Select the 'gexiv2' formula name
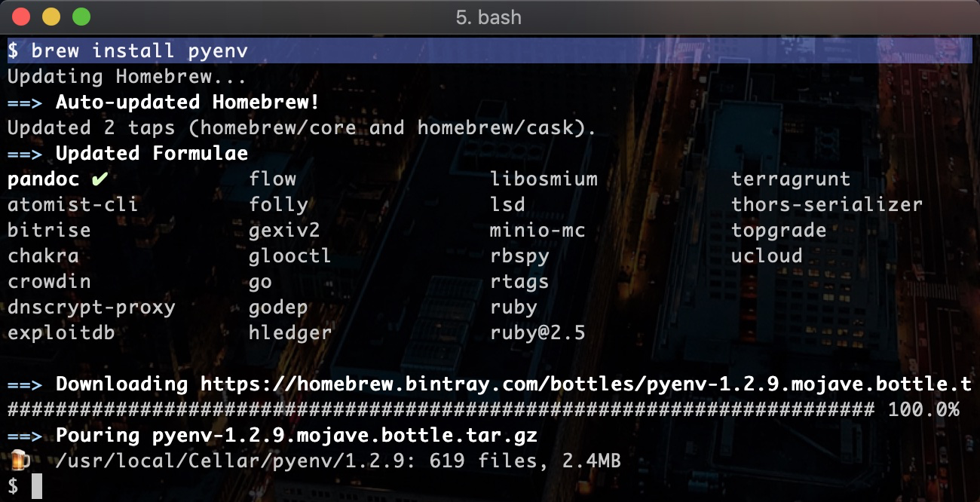This screenshot has height=502, width=980. pos(284,231)
